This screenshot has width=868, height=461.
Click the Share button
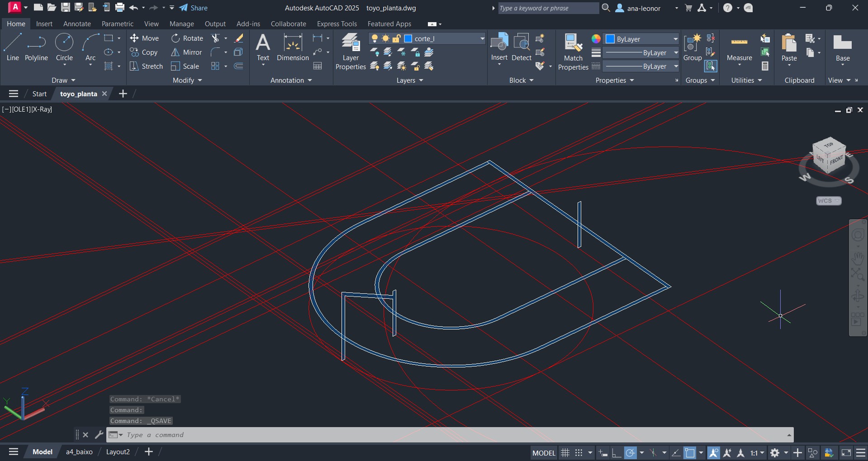pyautogui.click(x=194, y=8)
